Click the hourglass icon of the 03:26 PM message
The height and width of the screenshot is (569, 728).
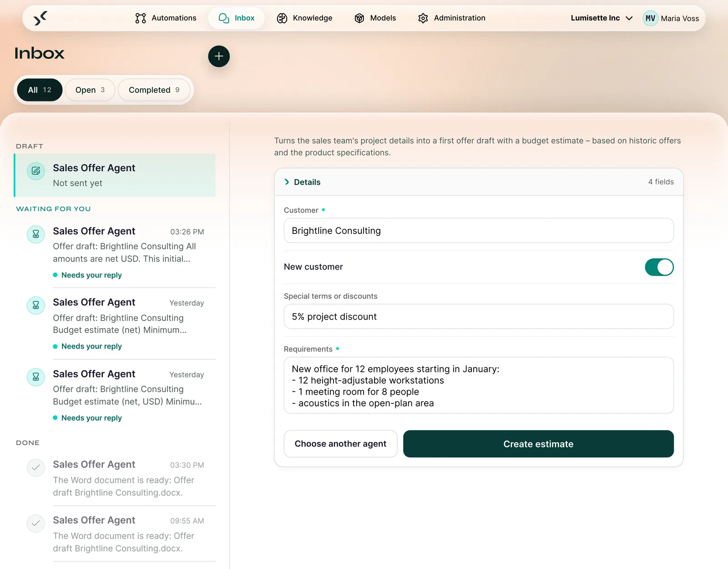tap(36, 234)
